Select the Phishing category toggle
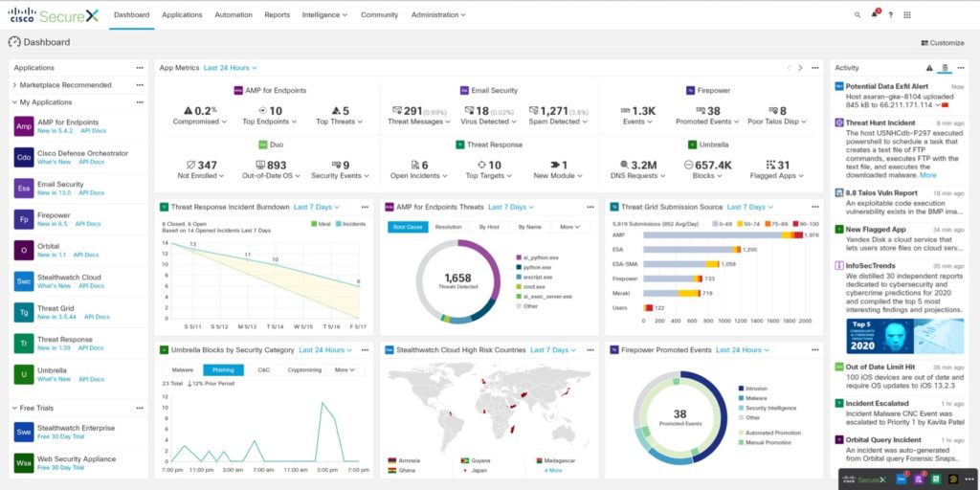The image size is (980, 490). pos(223,369)
